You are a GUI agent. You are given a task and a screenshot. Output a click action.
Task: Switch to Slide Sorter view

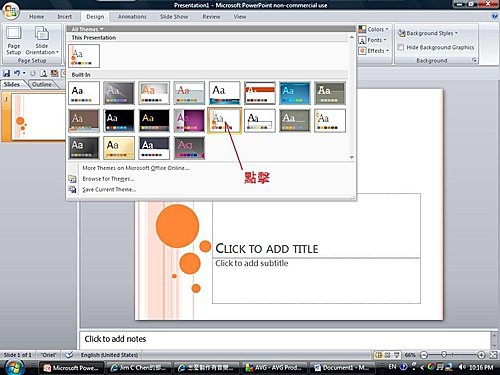[387, 355]
